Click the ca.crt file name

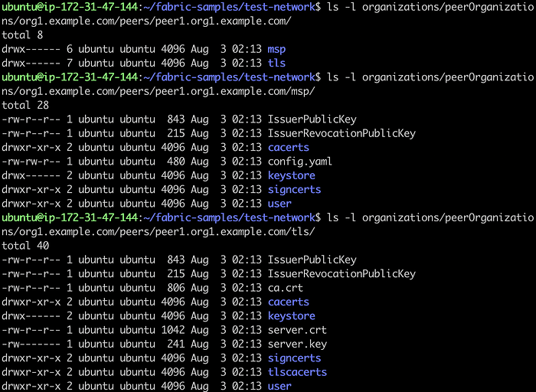(x=286, y=288)
